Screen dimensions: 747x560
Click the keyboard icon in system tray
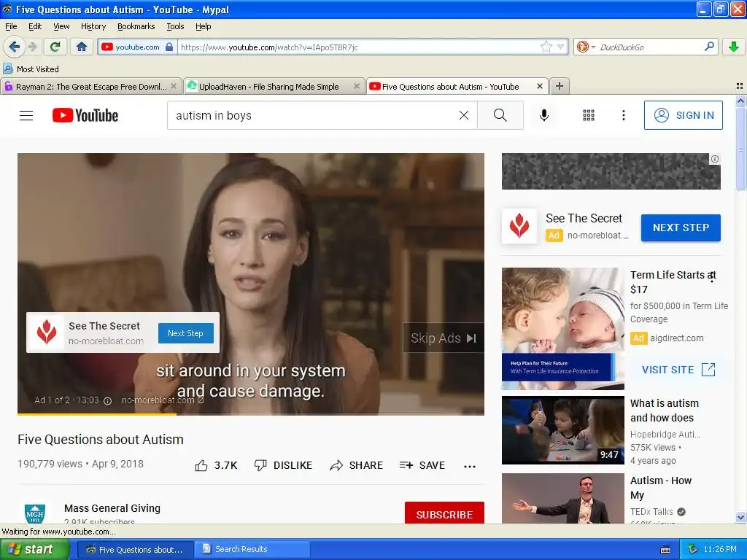click(665, 550)
